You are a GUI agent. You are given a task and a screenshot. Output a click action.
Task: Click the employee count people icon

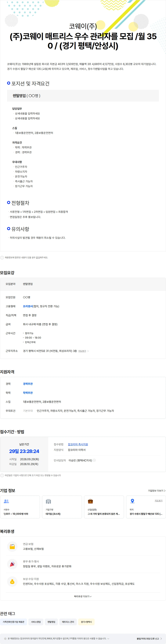[x=7, y=501]
